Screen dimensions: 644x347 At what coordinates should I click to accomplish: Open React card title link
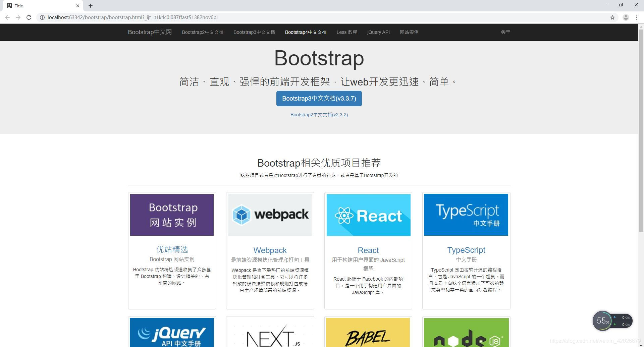click(368, 250)
